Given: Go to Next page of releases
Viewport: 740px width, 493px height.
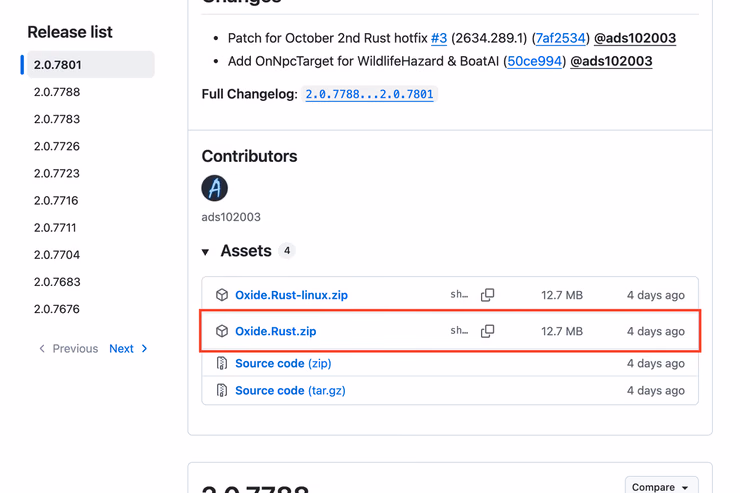Looking at the screenshot, I should tap(128, 349).
